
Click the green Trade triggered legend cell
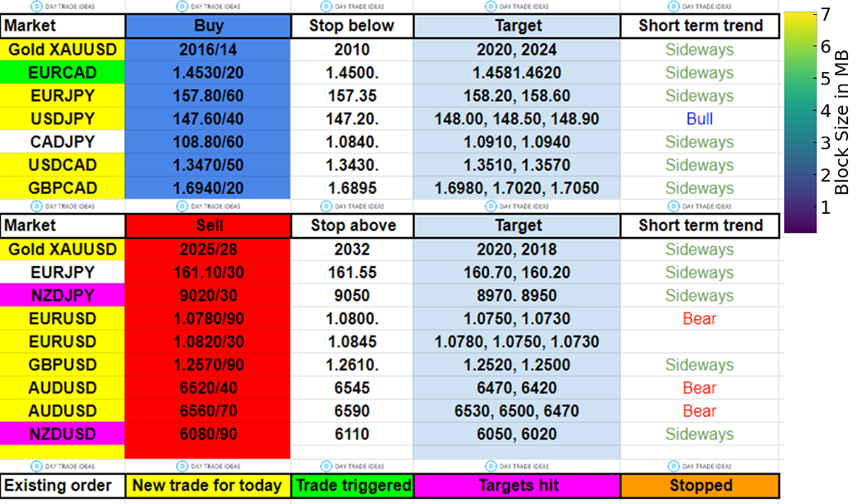(x=353, y=486)
